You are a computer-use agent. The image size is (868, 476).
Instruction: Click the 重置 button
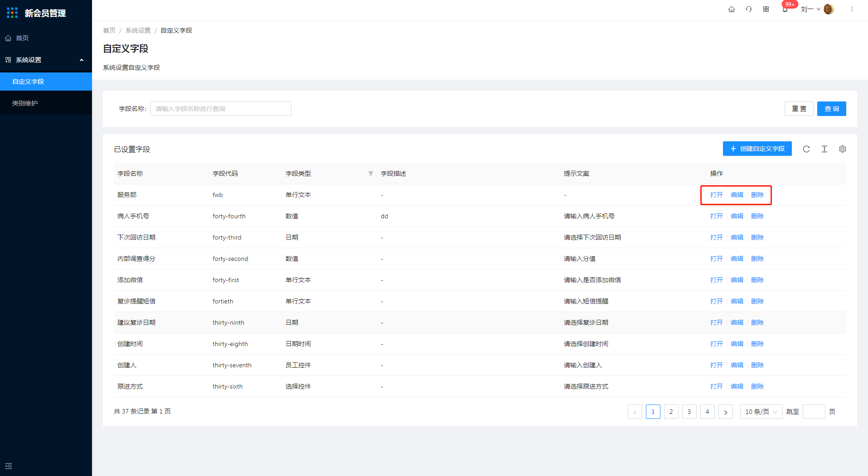click(799, 109)
